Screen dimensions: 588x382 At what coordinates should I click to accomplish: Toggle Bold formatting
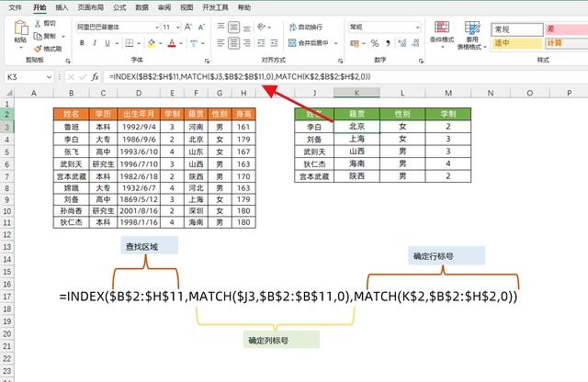coord(82,43)
